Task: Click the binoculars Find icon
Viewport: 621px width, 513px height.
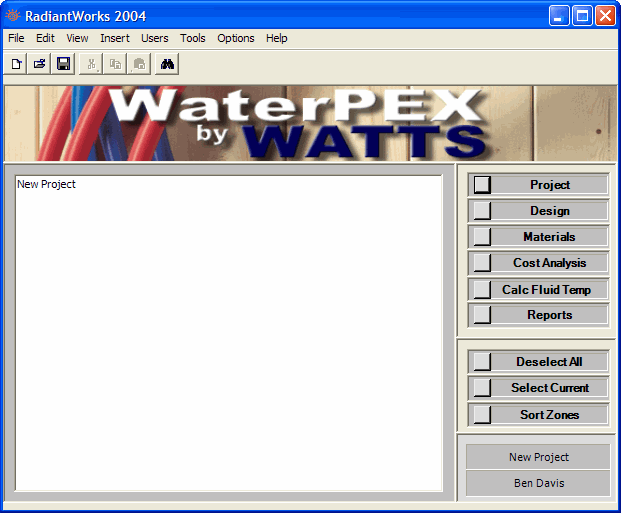Action: click(x=167, y=64)
